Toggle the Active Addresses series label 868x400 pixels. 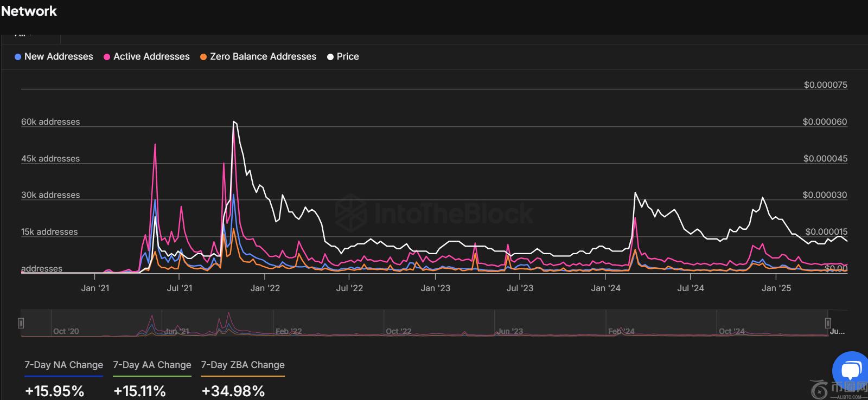[151, 57]
